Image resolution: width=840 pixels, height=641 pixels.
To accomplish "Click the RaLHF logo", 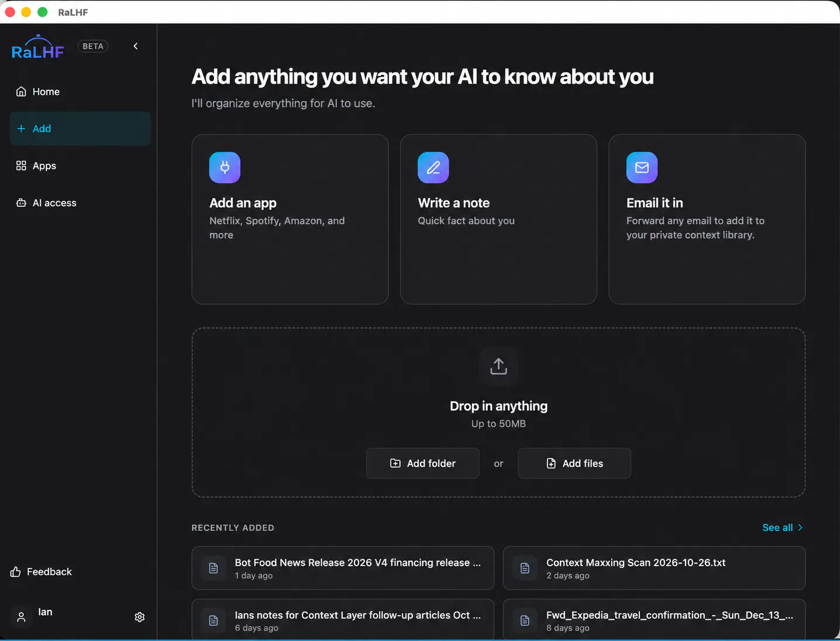I will (38, 47).
